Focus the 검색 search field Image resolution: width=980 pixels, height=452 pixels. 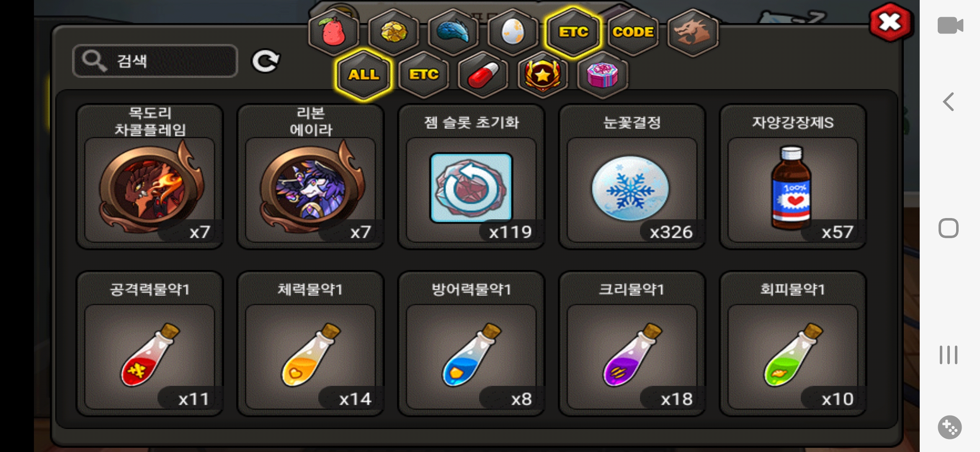coord(155,61)
